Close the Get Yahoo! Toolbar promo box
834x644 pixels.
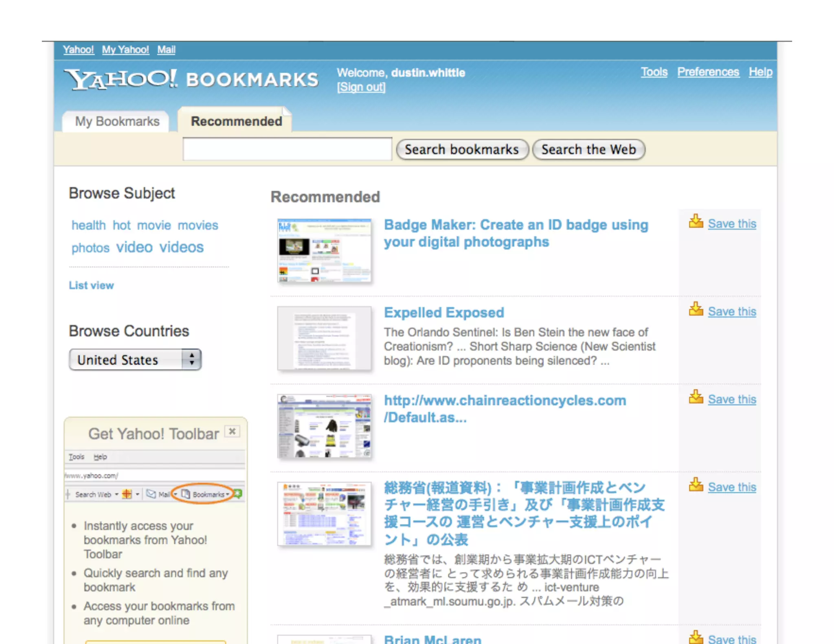(x=232, y=432)
